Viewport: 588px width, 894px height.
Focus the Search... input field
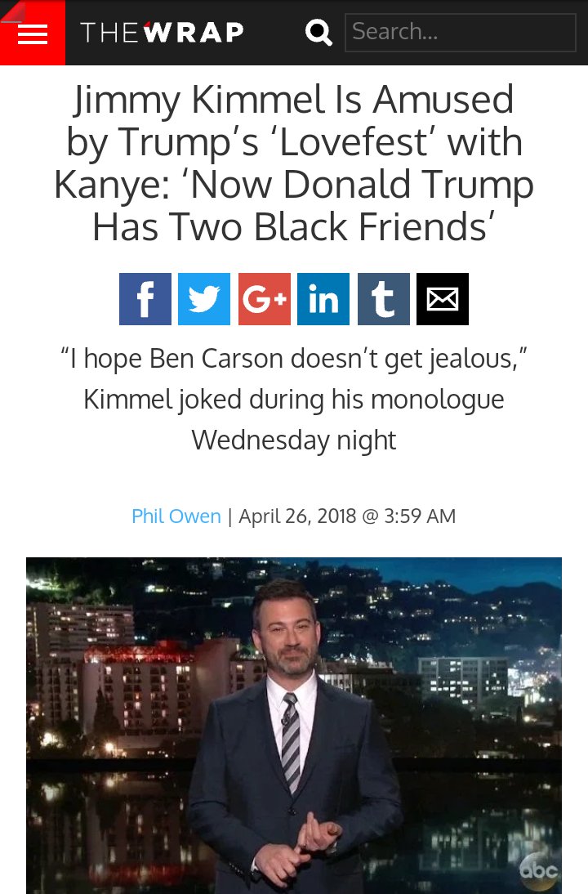point(461,33)
